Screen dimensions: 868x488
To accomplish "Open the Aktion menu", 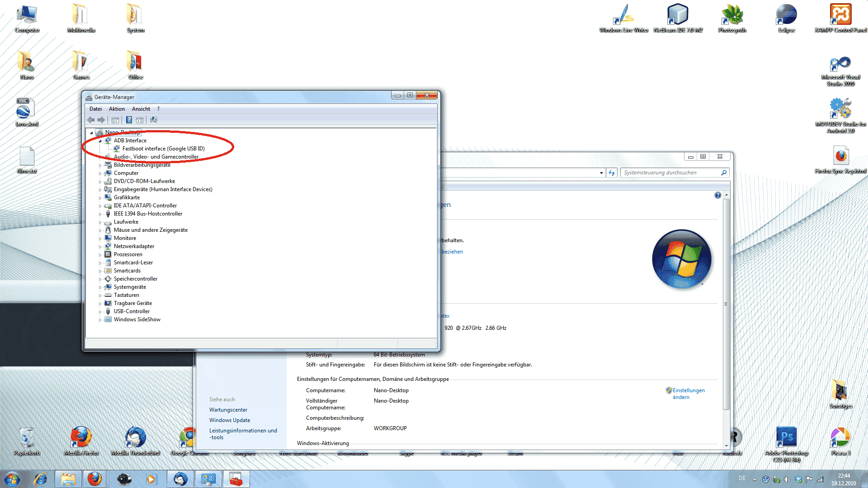I will tap(117, 109).
